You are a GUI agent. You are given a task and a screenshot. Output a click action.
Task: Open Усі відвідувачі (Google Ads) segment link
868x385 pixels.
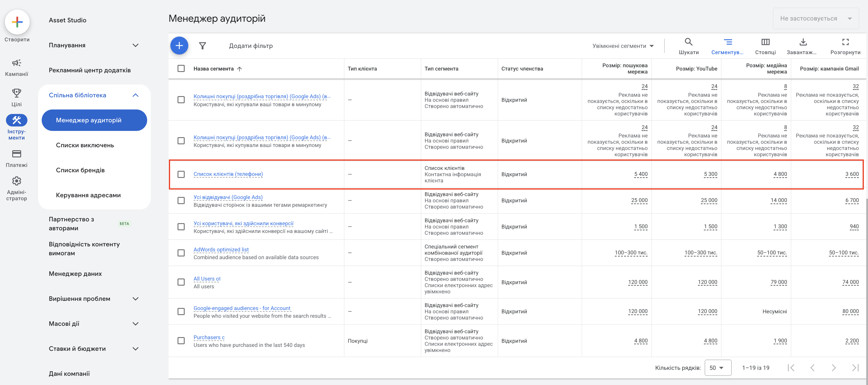click(x=228, y=197)
